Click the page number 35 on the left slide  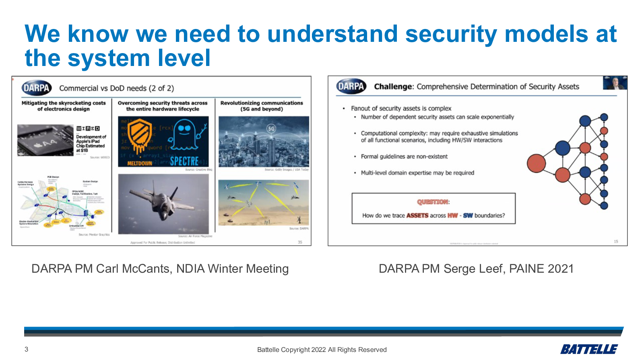tap(300, 242)
